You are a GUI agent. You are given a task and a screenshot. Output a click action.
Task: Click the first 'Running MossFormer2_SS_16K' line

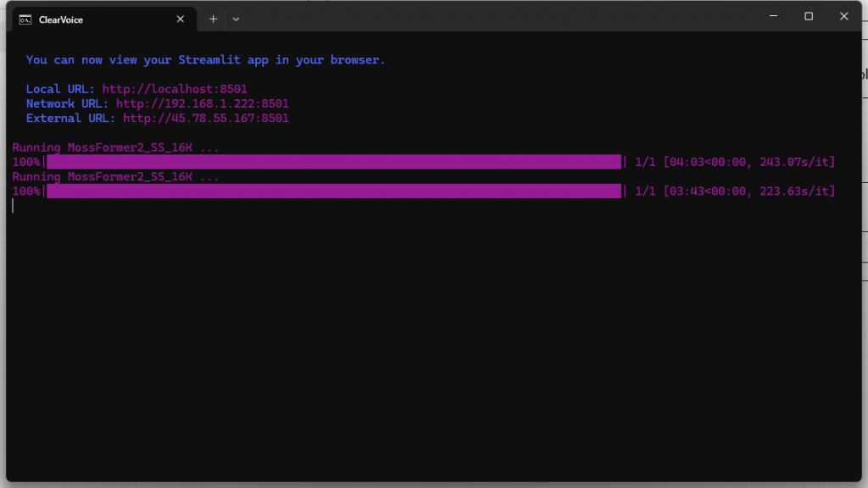(x=115, y=147)
